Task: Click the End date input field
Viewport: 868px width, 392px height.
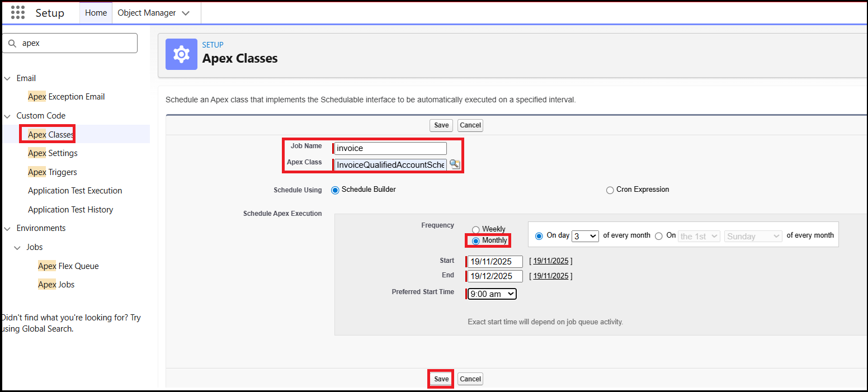Action: (x=496, y=276)
